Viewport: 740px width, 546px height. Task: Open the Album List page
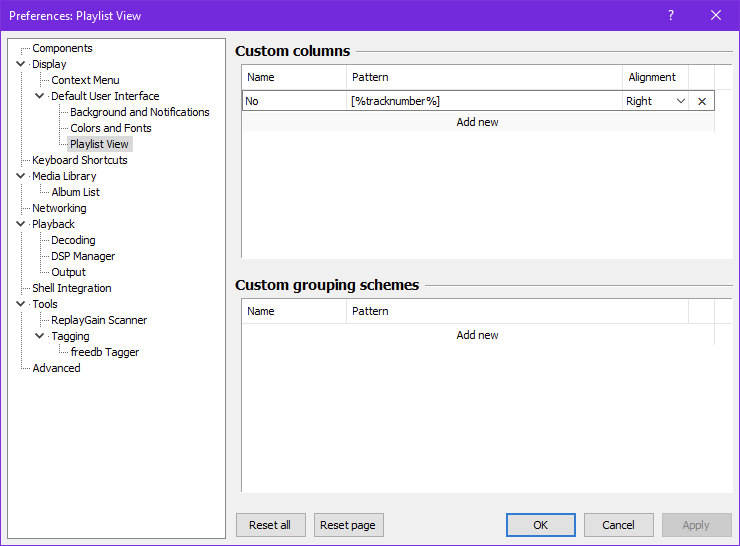click(x=76, y=193)
